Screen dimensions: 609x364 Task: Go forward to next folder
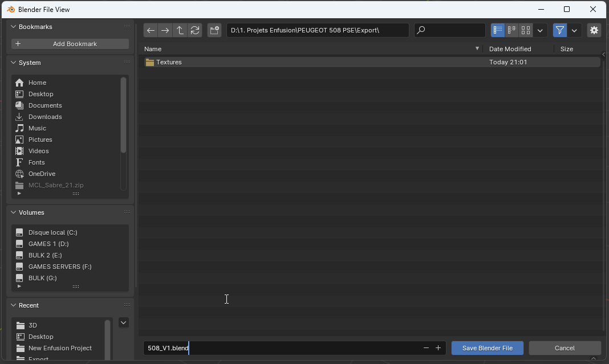165,30
